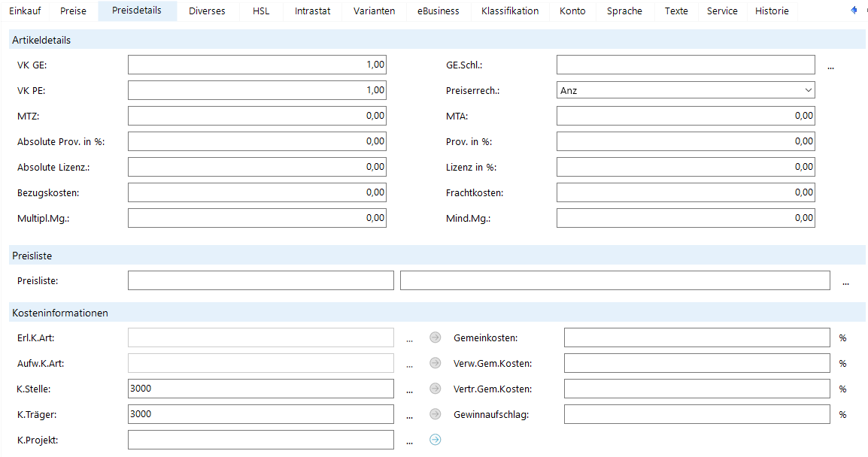Focus the MTA input field
This screenshot has height=457, width=868.
pos(686,116)
